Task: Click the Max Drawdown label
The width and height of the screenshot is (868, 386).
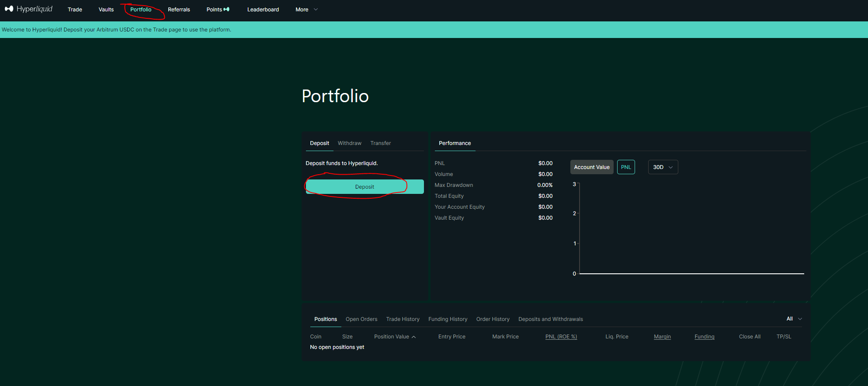Action: point(454,185)
